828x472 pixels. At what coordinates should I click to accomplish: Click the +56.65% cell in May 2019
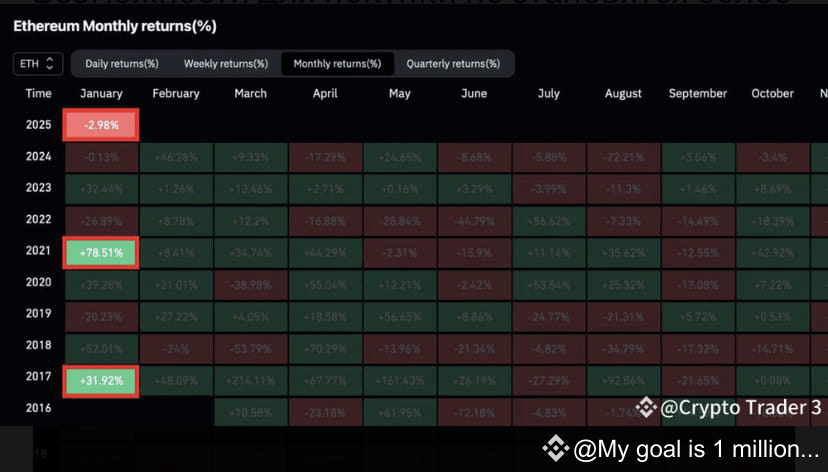point(400,317)
